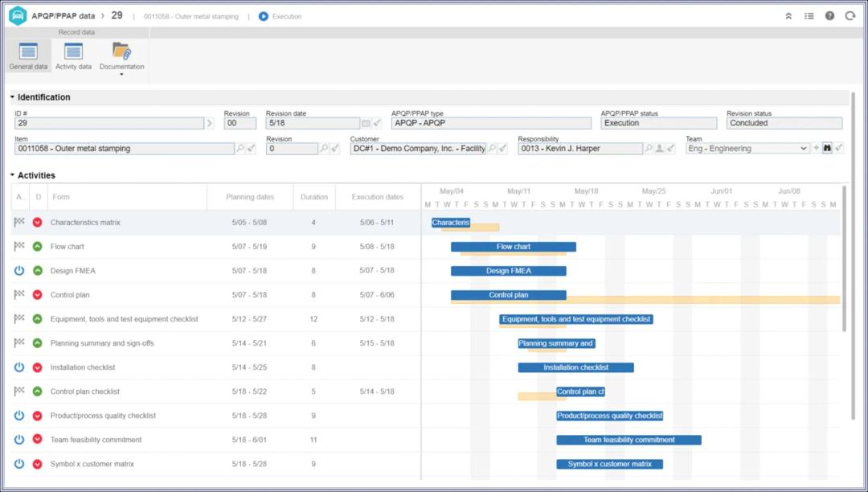868x492 pixels.
Task: Sort by the Planning dates column header
Action: coord(250,197)
